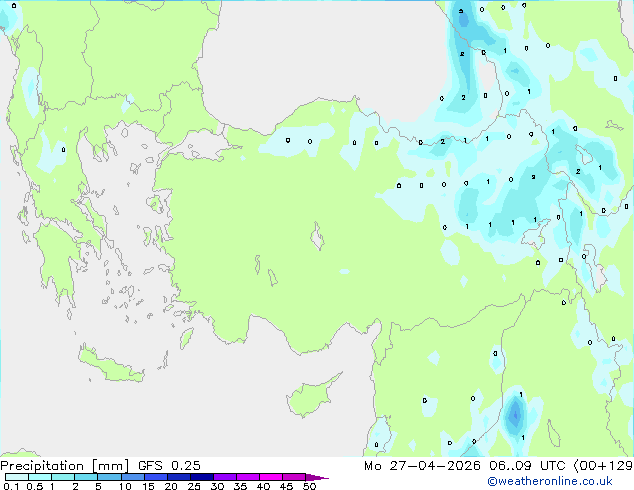Click the over-50 mm arrow tip of legend
634x490 pixels.
tap(317, 477)
